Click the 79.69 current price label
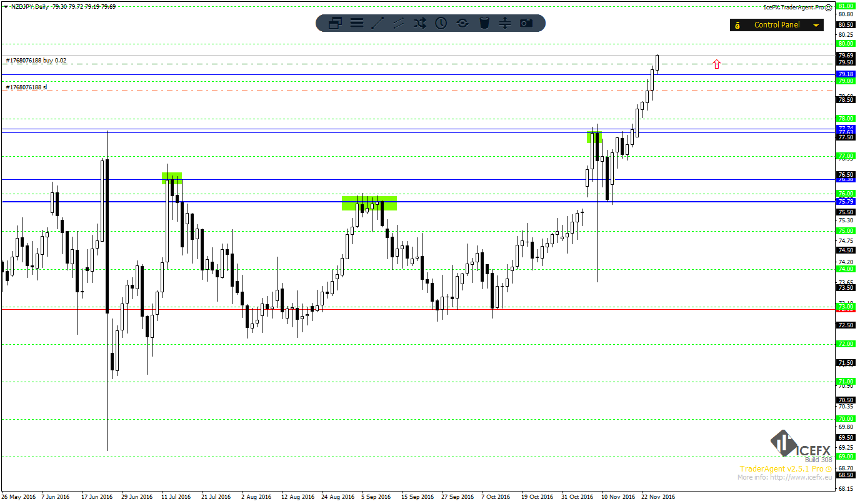Image resolution: width=860 pixels, height=504 pixels. [846, 56]
